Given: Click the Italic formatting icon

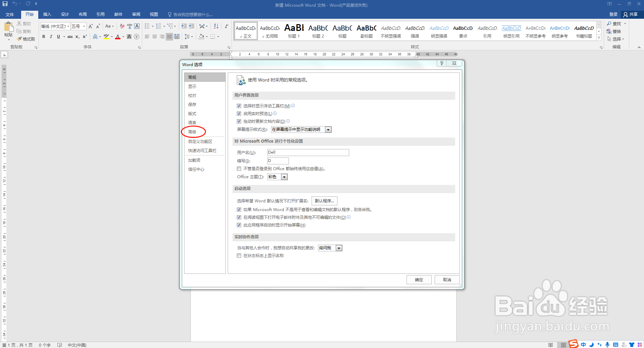Looking at the screenshot, I should 51,37.
